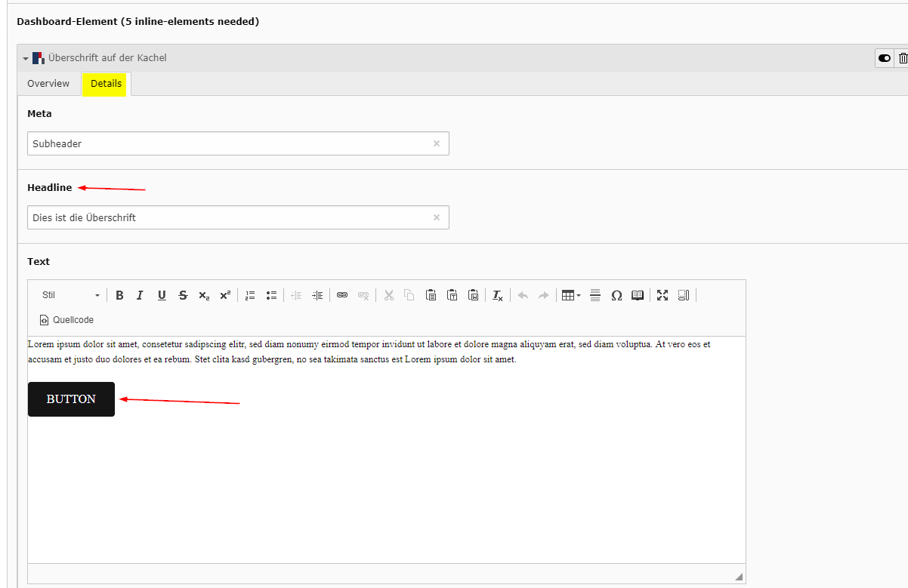Clear the Subheader field with the X
908x588 pixels.
pyautogui.click(x=436, y=143)
